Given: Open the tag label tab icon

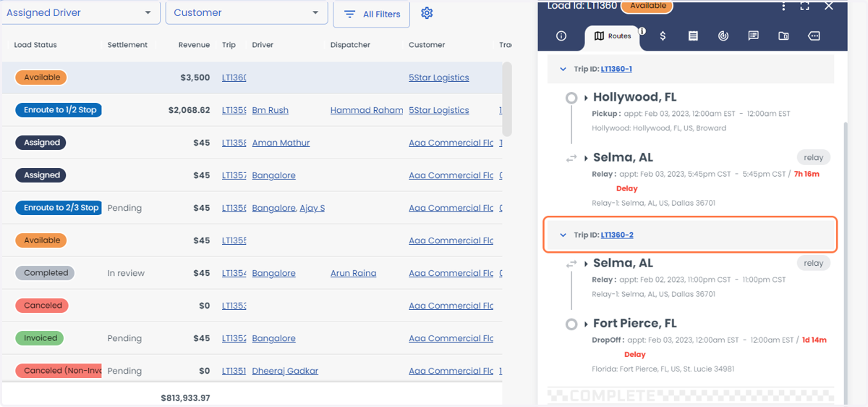Looking at the screenshot, I should (814, 35).
